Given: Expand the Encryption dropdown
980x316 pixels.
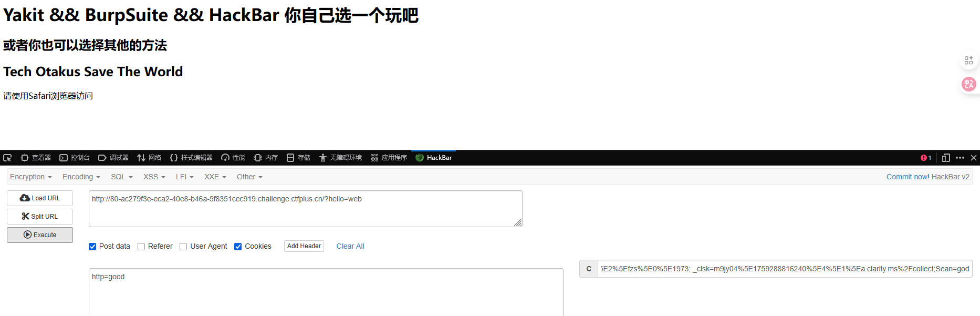Looking at the screenshot, I should [31, 177].
